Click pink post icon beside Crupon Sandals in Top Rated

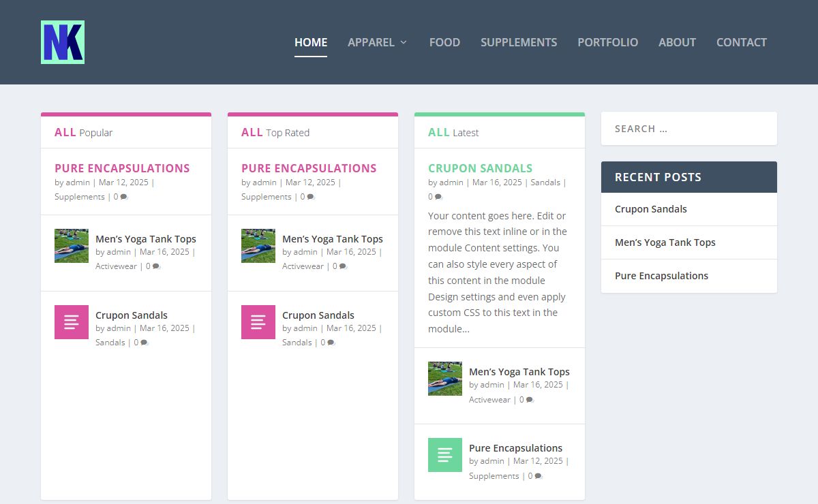pyautogui.click(x=258, y=322)
